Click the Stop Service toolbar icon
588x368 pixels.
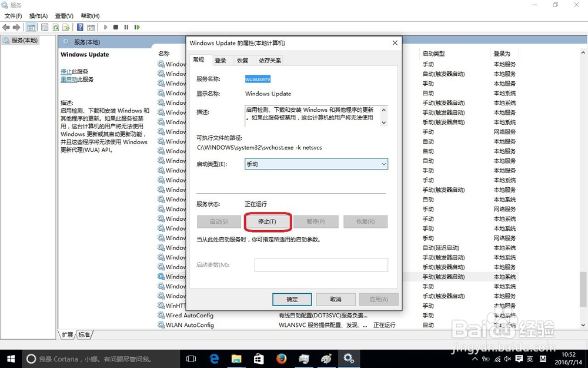pyautogui.click(x=116, y=27)
